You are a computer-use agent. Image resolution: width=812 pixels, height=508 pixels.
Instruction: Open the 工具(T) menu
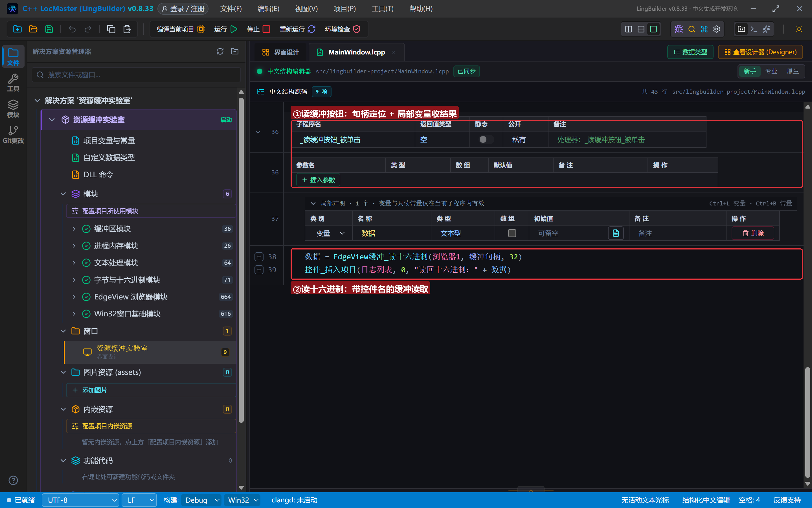pyautogui.click(x=382, y=9)
